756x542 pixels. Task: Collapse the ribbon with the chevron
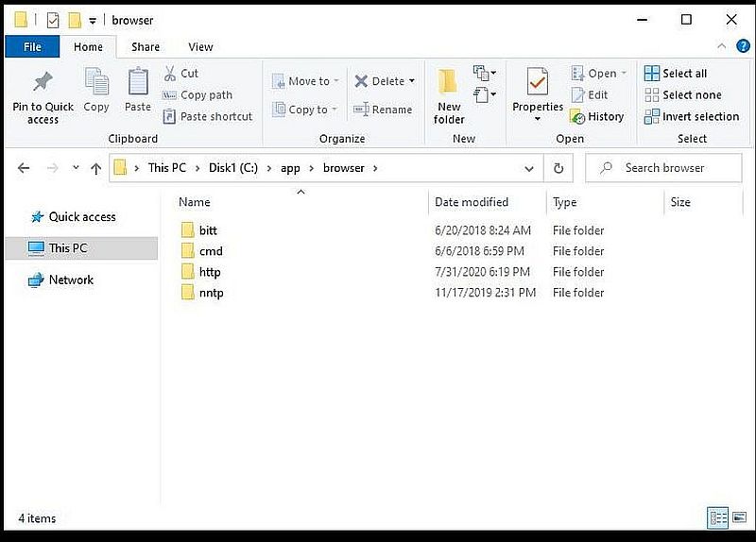click(721, 46)
